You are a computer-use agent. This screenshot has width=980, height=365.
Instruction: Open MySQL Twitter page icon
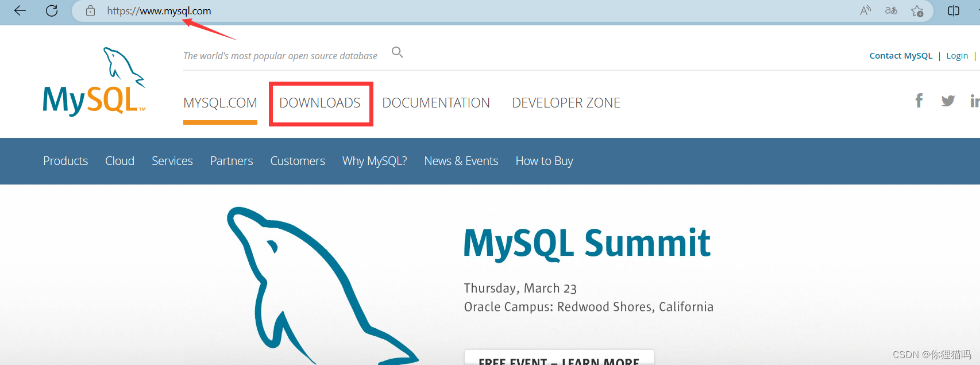pos(948,101)
